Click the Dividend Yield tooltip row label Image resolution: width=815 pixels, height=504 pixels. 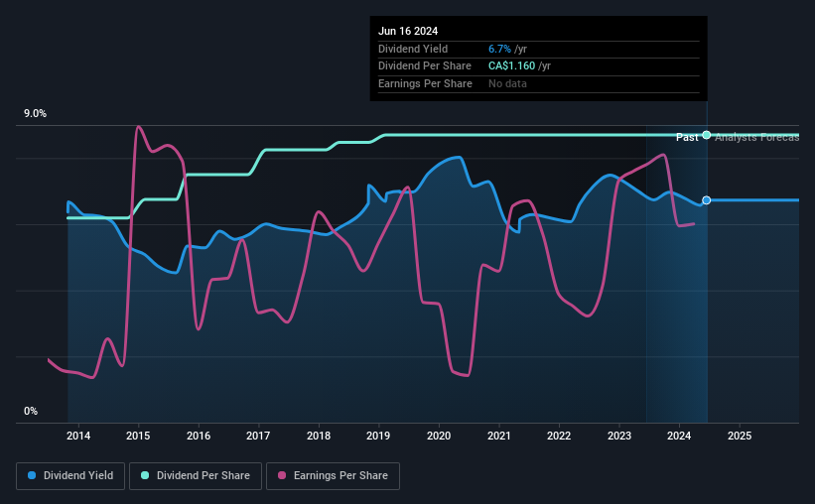tap(413, 49)
